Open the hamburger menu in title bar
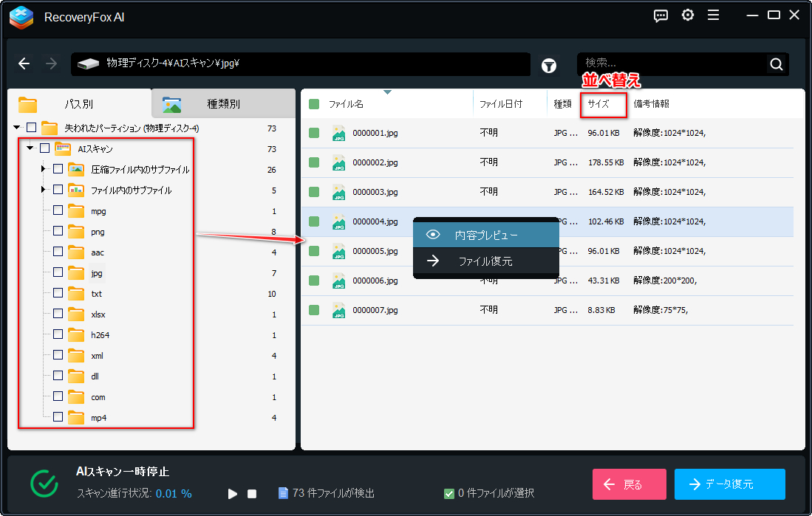This screenshot has height=516, width=812. (x=713, y=16)
